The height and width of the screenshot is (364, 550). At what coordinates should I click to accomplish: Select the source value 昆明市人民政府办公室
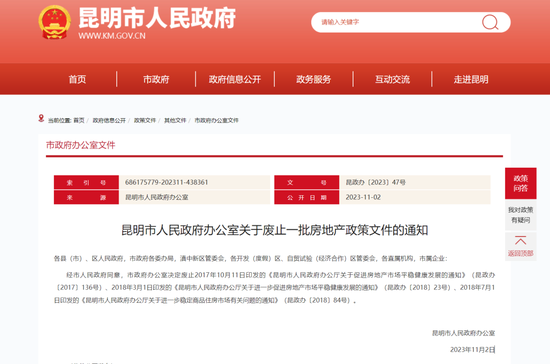tap(157, 197)
